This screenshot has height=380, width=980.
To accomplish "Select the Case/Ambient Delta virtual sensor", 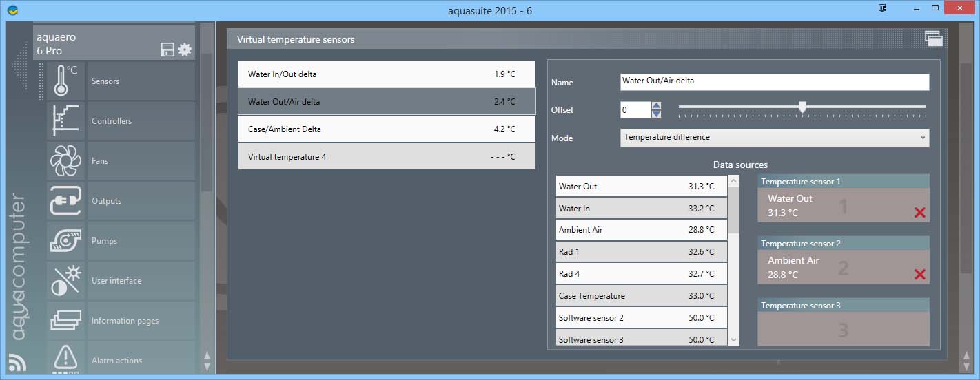I will (x=387, y=129).
